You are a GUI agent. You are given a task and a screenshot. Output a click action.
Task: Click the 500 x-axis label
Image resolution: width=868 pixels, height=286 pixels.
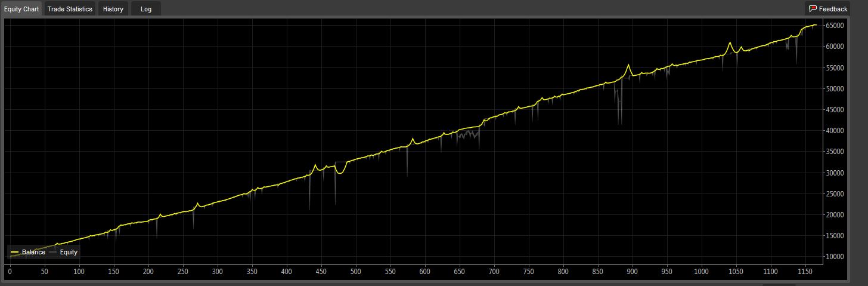point(356,272)
